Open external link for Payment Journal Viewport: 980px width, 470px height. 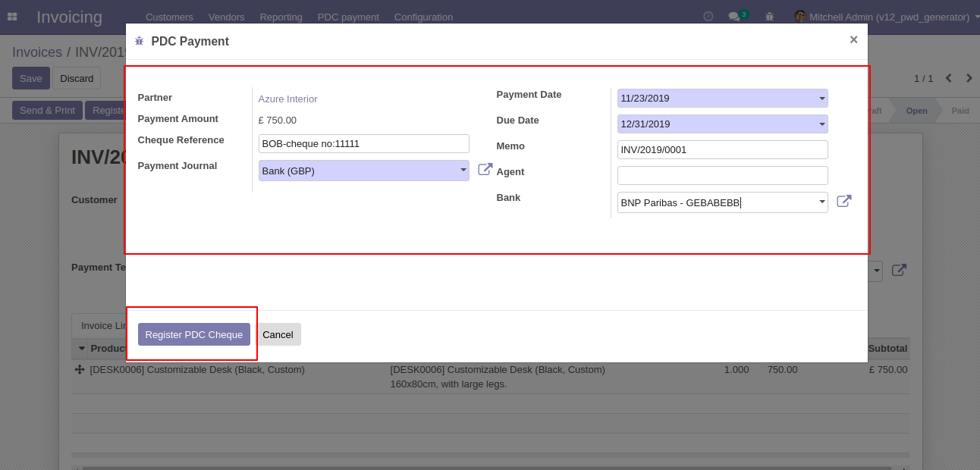pyautogui.click(x=485, y=170)
